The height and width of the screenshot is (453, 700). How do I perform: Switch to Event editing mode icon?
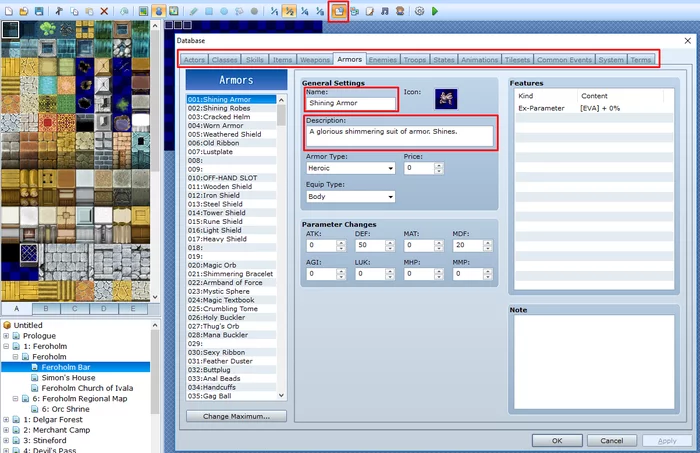click(158, 11)
